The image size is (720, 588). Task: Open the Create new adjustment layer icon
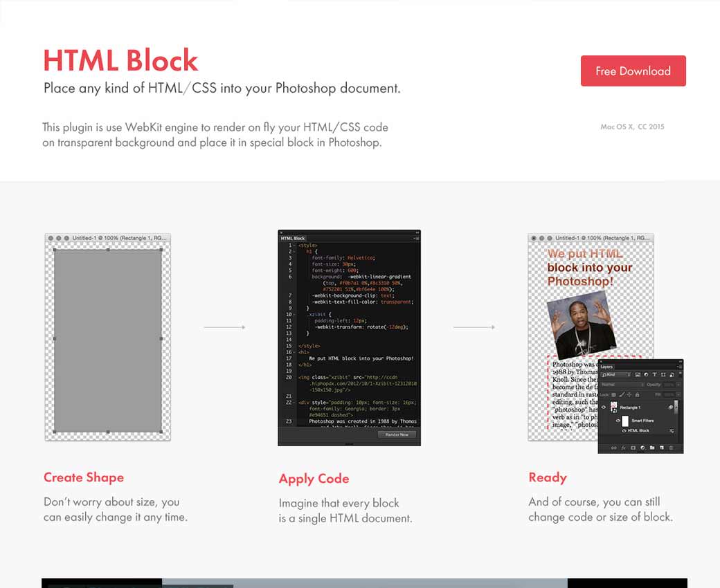pos(643,448)
